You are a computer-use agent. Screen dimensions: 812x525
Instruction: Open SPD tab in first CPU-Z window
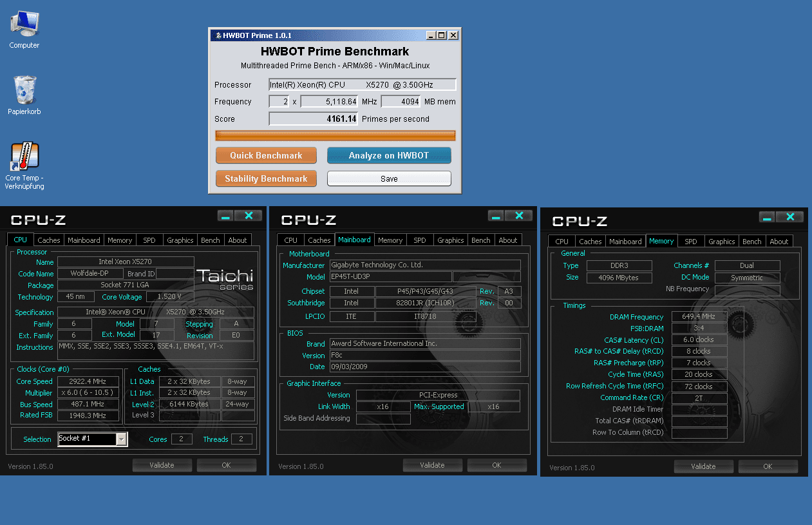tap(149, 240)
